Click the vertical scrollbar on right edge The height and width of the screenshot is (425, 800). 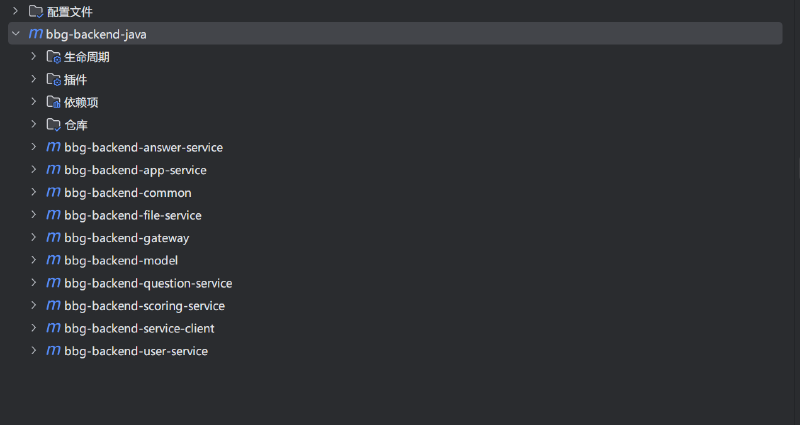tap(797, 168)
